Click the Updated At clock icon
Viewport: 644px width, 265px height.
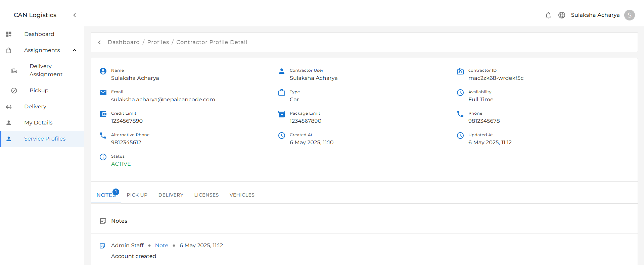(x=460, y=136)
